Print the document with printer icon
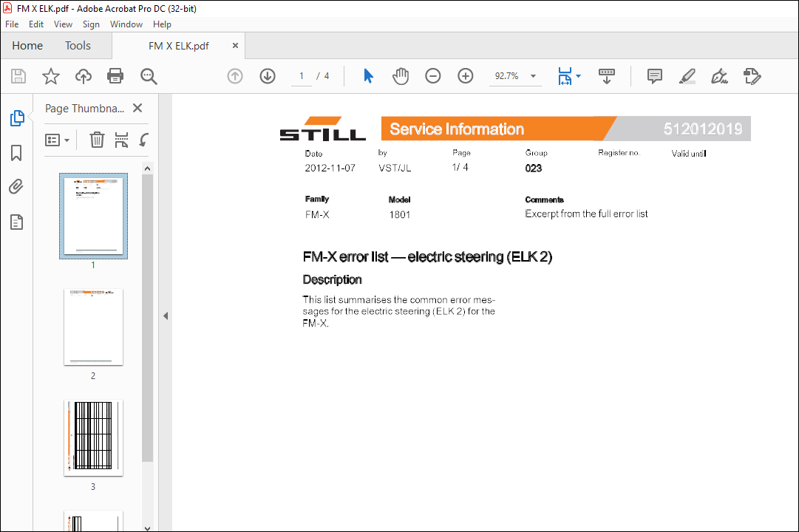Viewport: 799px width, 532px height. pyautogui.click(x=115, y=76)
